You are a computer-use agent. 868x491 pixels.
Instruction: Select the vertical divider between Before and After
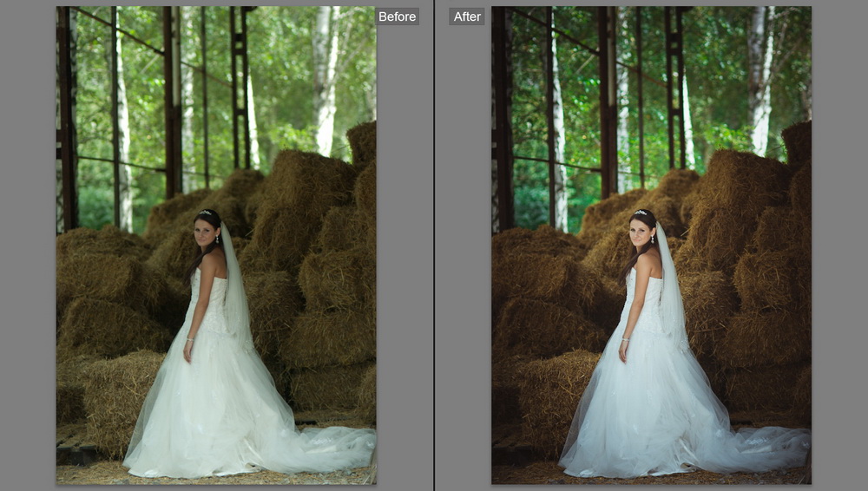pos(434,245)
